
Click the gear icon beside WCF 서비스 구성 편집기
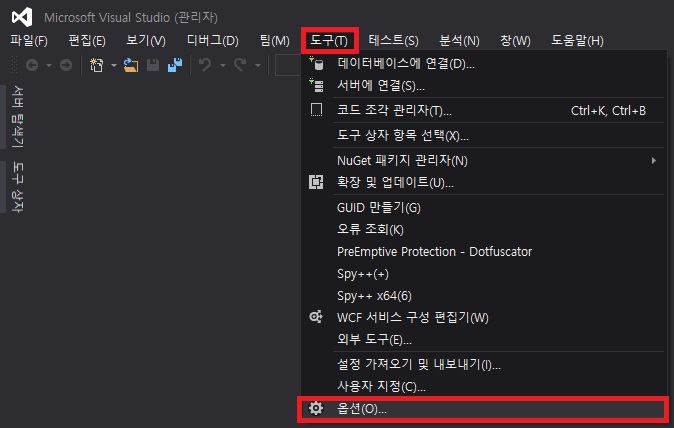(x=316, y=317)
